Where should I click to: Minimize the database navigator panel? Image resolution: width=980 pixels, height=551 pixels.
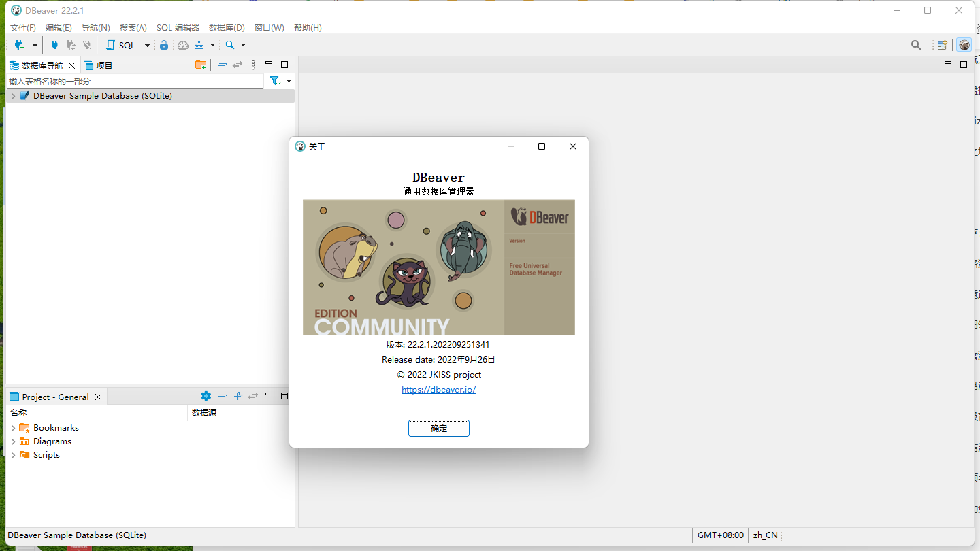[x=268, y=64]
